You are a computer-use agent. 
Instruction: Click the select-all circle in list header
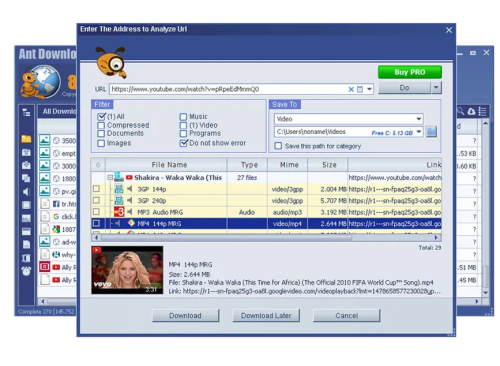point(98,165)
